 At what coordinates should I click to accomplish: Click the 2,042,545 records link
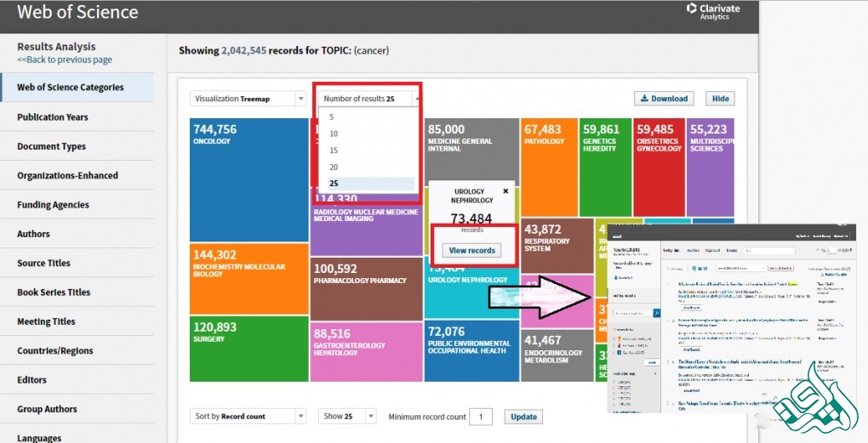[x=243, y=51]
